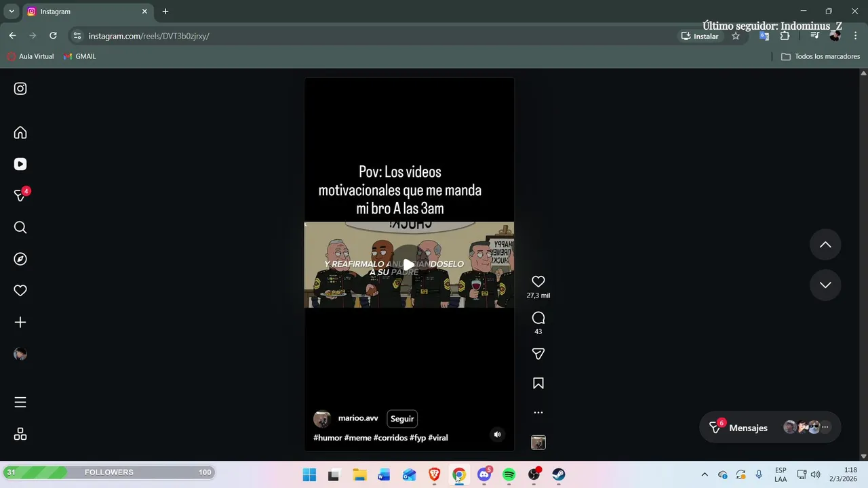Open the volume speaker tray icon
This screenshot has width=868, height=488.
[x=815, y=474]
